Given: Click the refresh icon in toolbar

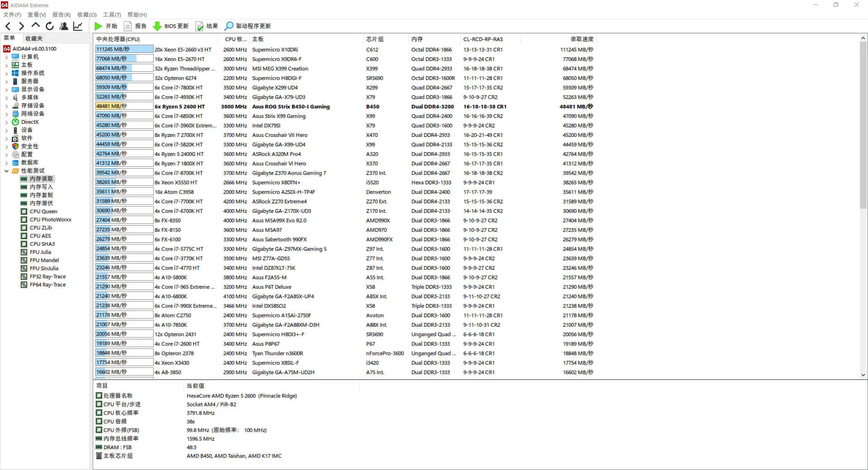Looking at the screenshot, I should [x=50, y=26].
